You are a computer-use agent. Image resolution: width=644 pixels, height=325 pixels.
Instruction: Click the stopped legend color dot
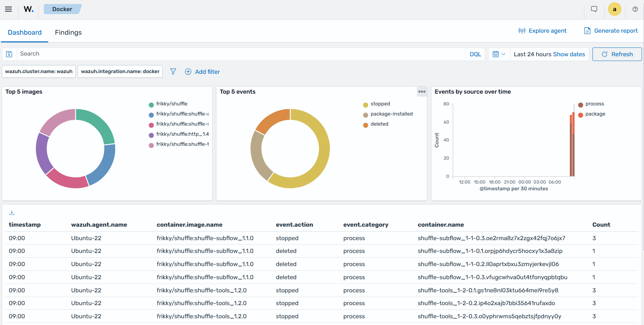pos(366,105)
